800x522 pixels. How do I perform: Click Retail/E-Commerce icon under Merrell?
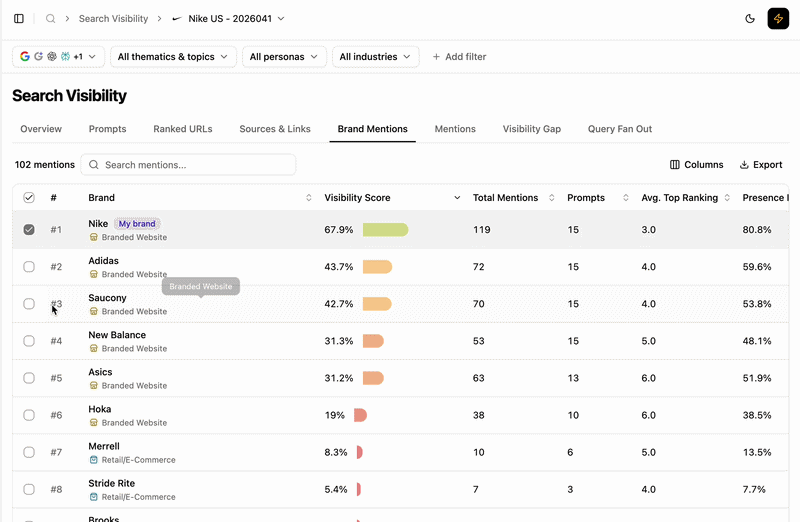click(93, 460)
